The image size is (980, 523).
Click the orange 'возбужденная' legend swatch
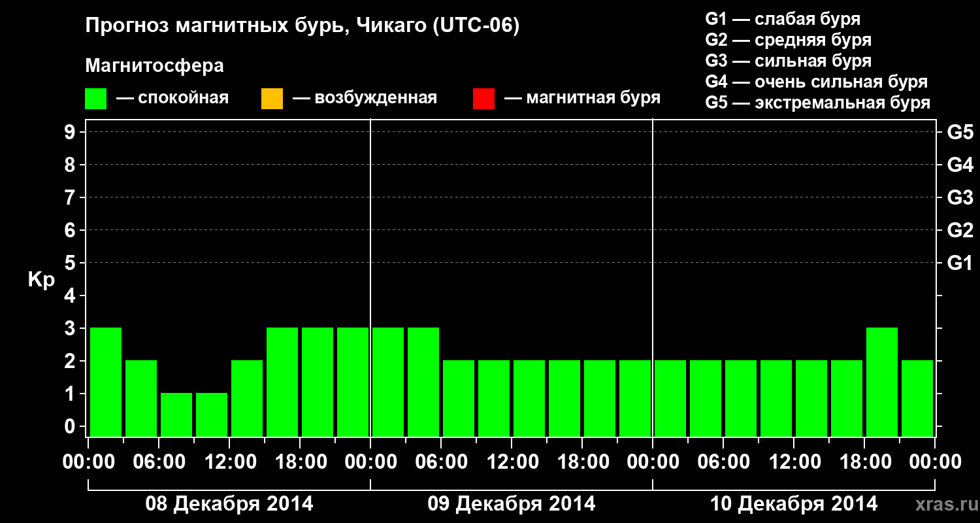272,99
